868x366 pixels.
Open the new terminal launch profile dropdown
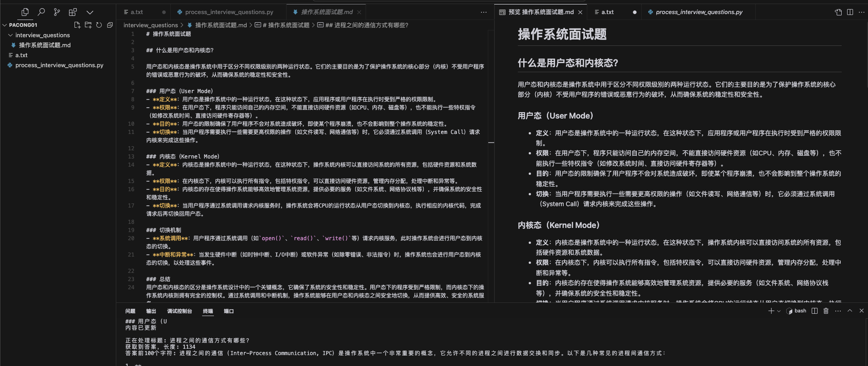click(x=779, y=311)
